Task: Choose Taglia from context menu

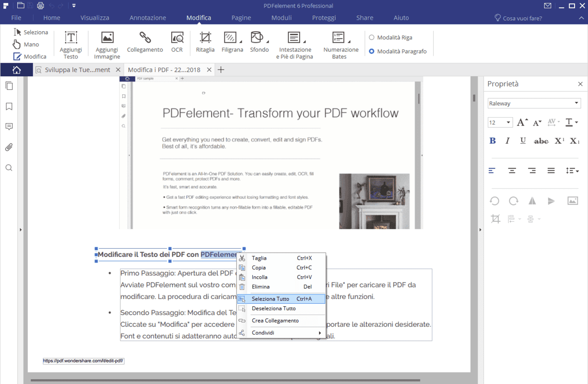Action: (x=281, y=258)
